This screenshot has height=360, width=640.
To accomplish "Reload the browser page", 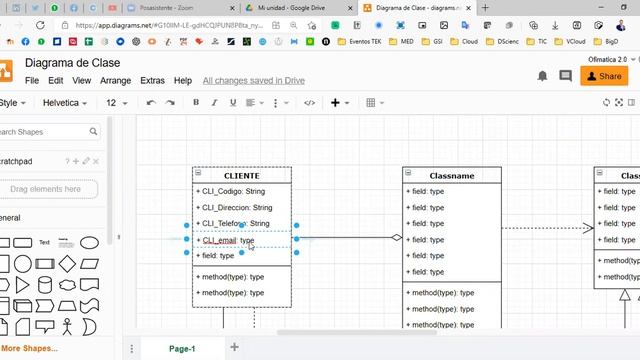I will click(40, 25).
